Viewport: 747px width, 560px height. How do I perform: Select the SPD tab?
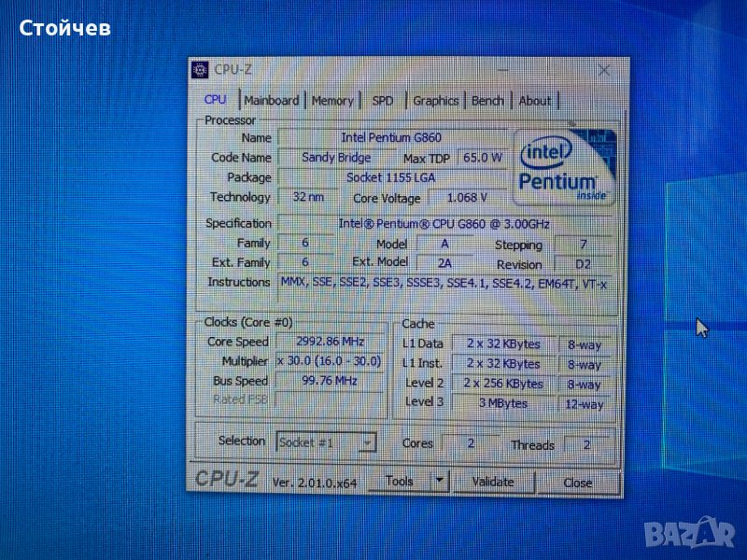coord(383,101)
